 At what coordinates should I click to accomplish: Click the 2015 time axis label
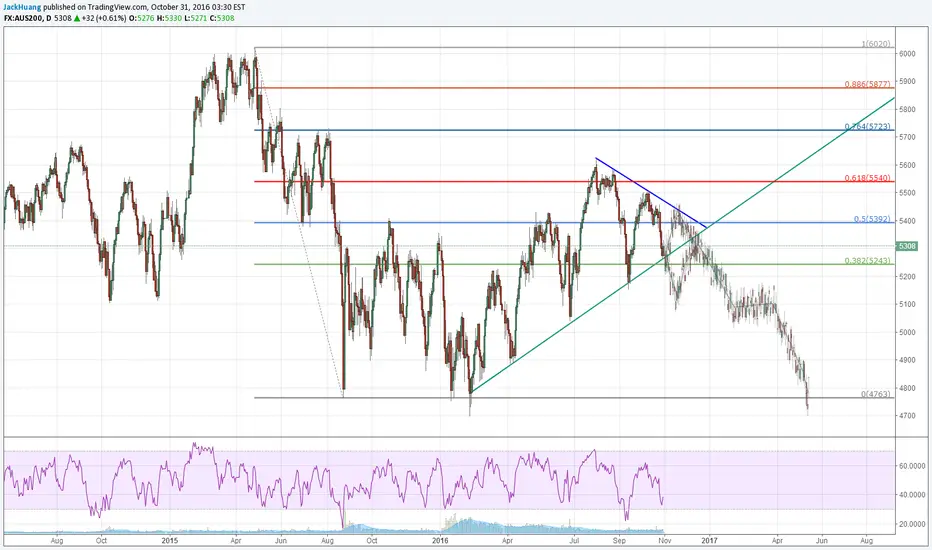tap(170, 541)
